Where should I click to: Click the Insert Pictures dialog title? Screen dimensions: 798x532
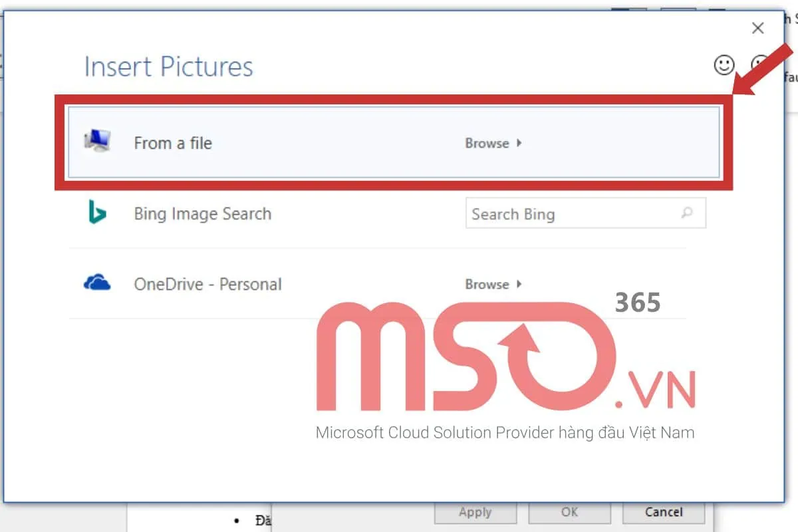click(168, 67)
